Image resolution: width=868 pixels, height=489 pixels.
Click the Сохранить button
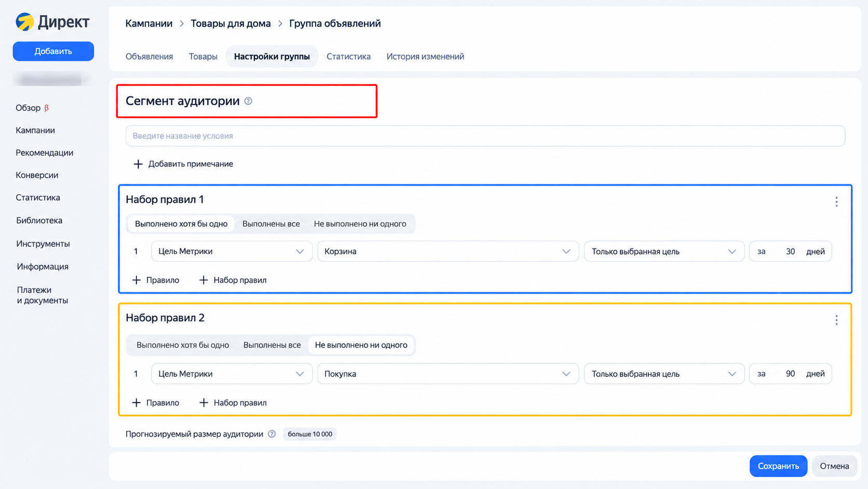778,466
